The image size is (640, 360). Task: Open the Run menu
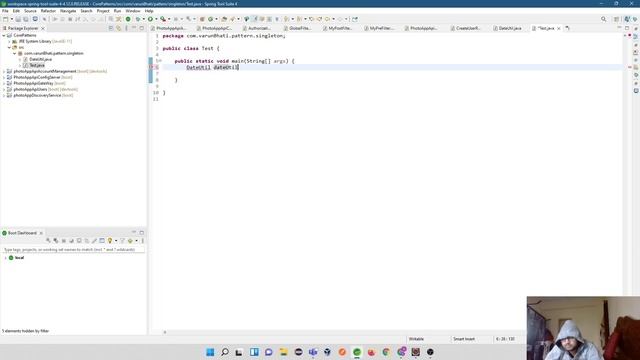118,11
